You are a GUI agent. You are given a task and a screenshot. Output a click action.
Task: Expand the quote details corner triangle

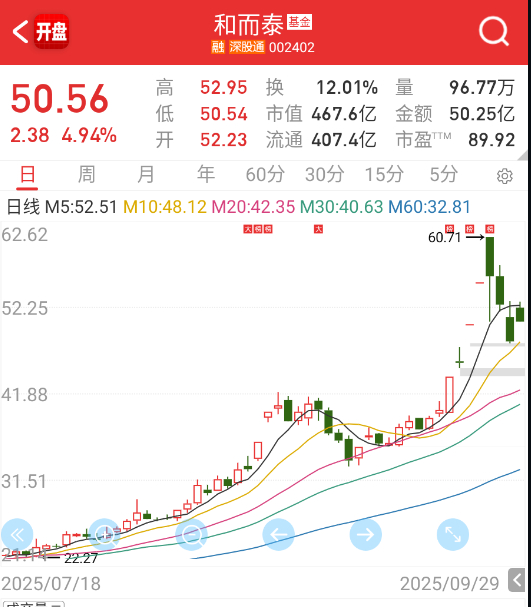point(522,156)
